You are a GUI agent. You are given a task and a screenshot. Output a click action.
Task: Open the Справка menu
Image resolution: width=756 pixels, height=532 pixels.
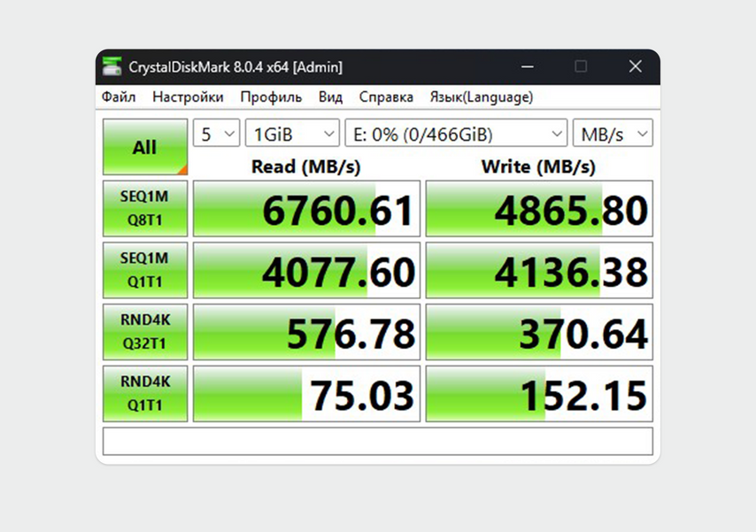tap(386, 97)
